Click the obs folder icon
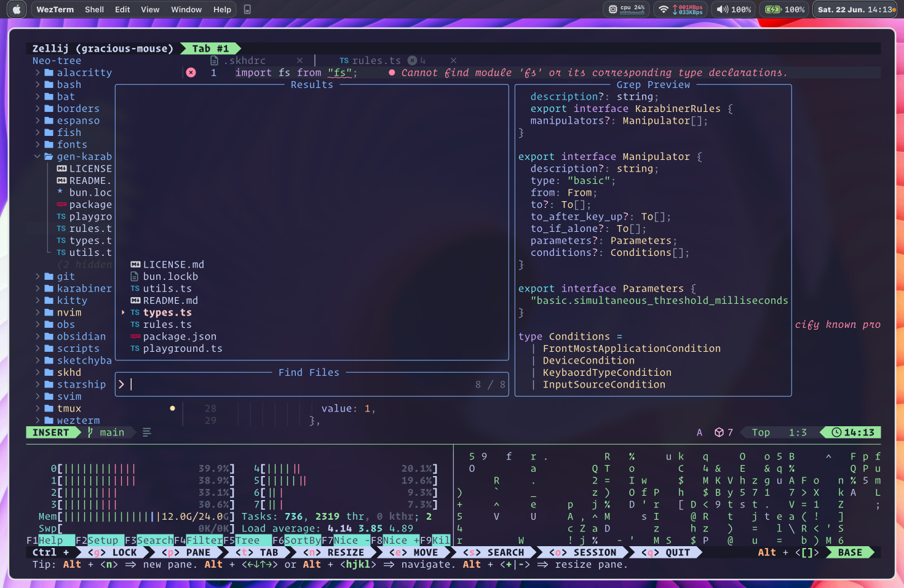904x588 pixels. [x=49, y=324]
